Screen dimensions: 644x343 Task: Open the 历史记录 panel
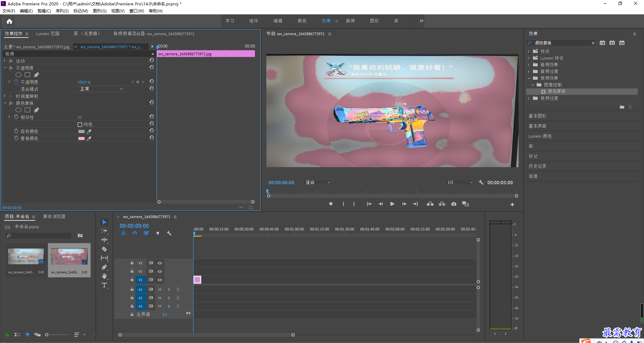(x=537, y=166)
